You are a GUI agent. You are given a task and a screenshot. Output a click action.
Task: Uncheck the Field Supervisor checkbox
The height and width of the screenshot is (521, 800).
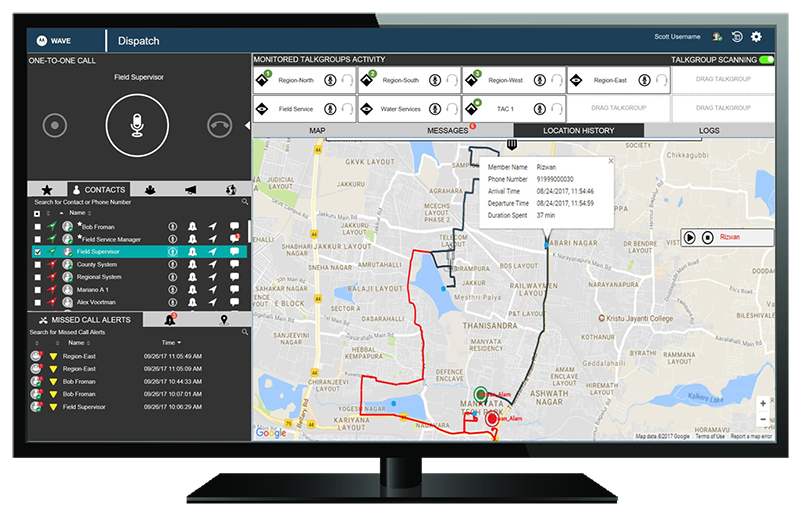(x=38, y=252)
